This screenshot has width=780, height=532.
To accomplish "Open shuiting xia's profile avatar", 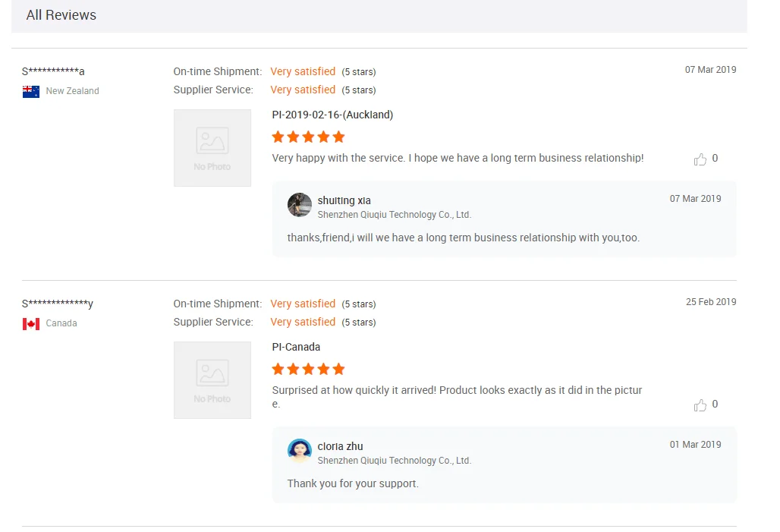I will pos(300,205).
